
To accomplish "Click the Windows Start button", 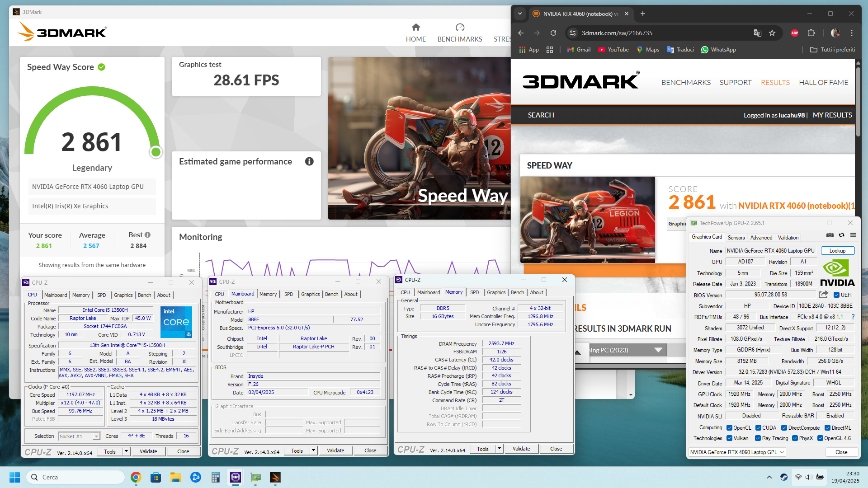I will [x=14, y=477].
